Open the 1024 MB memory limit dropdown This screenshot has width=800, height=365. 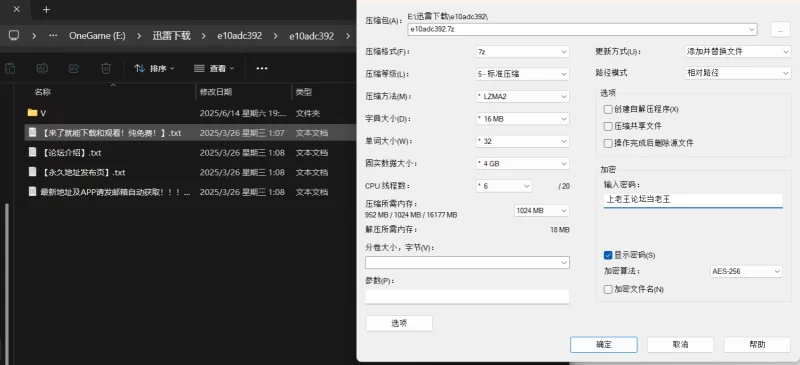click(541, 210)
